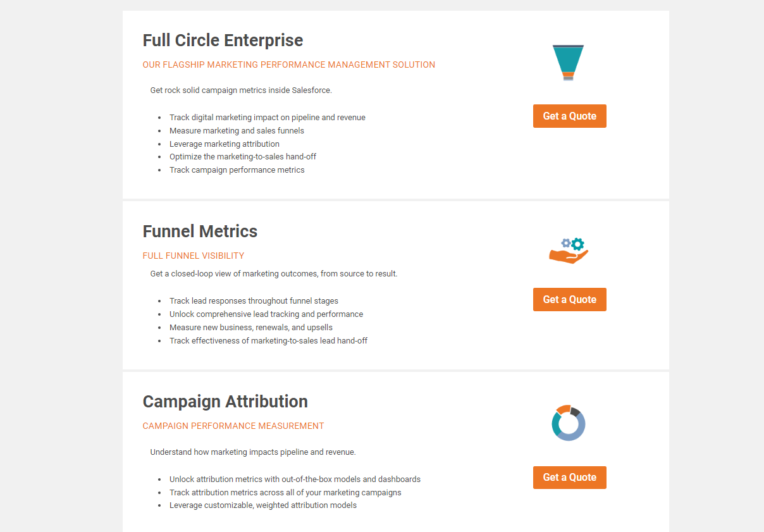
Task: Open the Funnel Metrics heading link
Action: pyautogui.click(x=200, y=232)
